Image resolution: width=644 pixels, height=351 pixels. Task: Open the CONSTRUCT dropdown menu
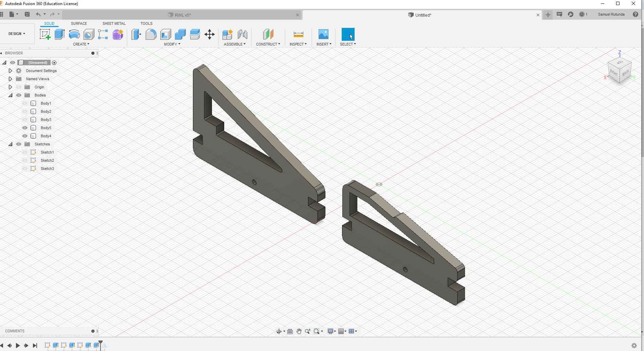[x=268, y=44]
